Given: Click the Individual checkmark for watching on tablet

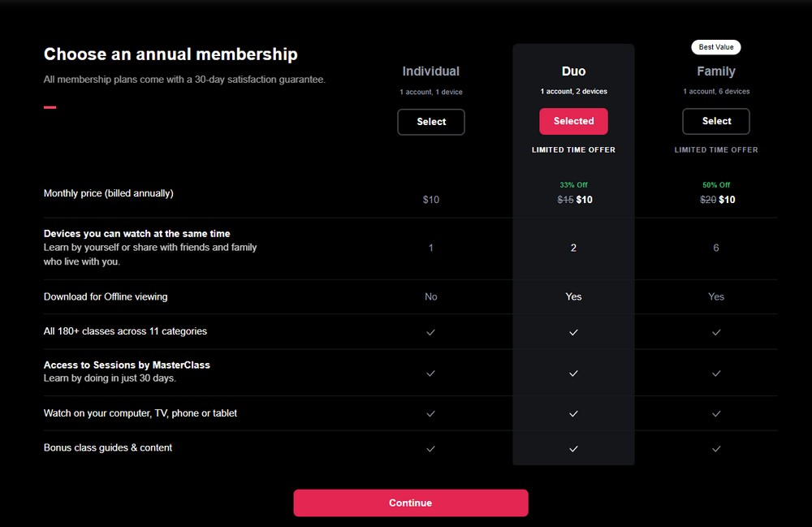Looking at the screenshot, I should (x=430, y=413).
